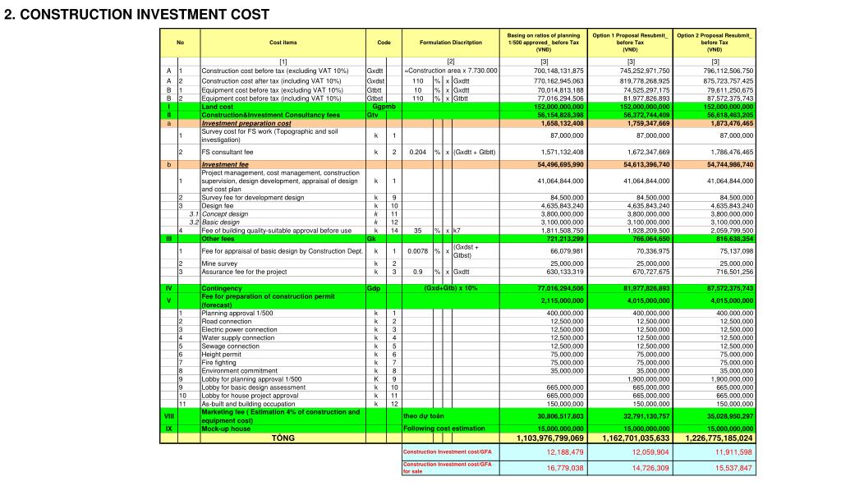
Task: Click the 'Ggpmb' code cell
Action: coord(384,107)
